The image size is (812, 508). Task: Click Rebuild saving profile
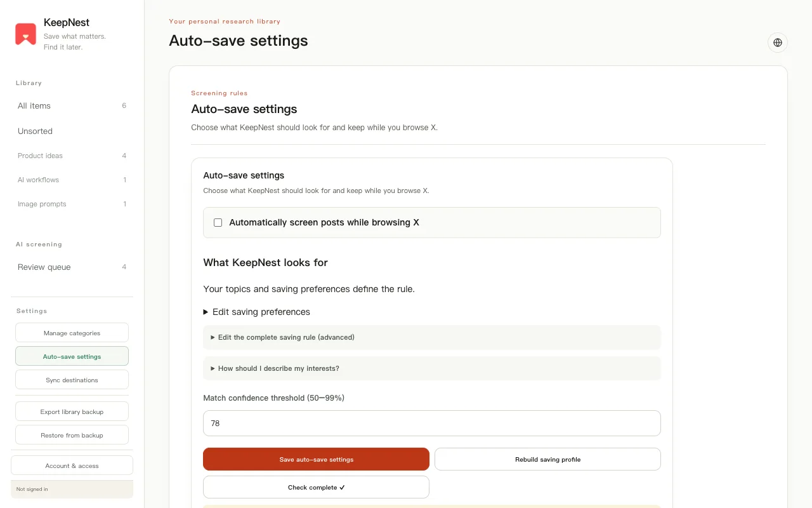(547, 459)
